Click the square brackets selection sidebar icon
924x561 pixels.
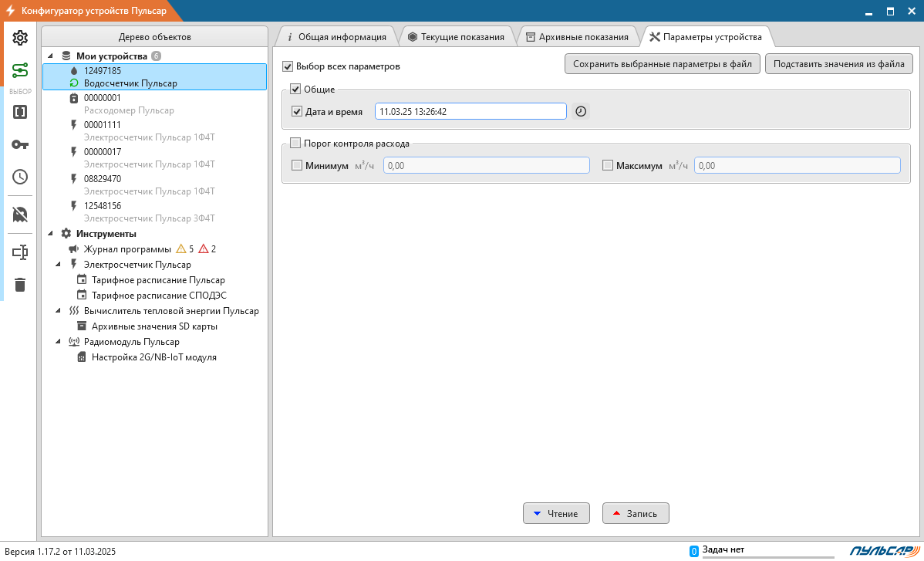(x=20, y=112)
